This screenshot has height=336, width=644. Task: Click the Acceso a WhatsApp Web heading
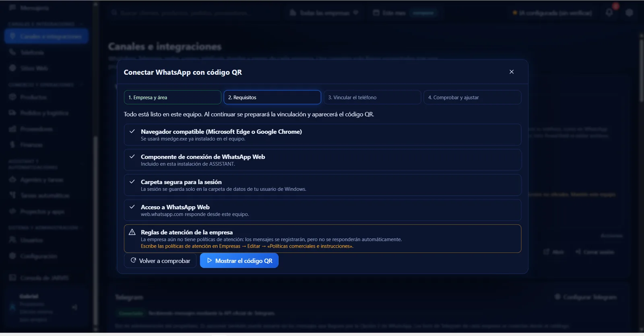click(x=175, y=207)
